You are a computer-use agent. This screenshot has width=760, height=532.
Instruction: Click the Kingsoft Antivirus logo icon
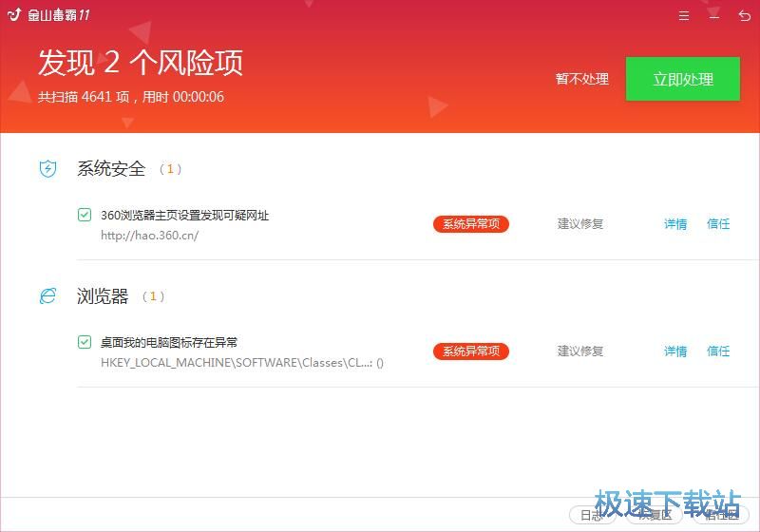(x=14, y=15)
